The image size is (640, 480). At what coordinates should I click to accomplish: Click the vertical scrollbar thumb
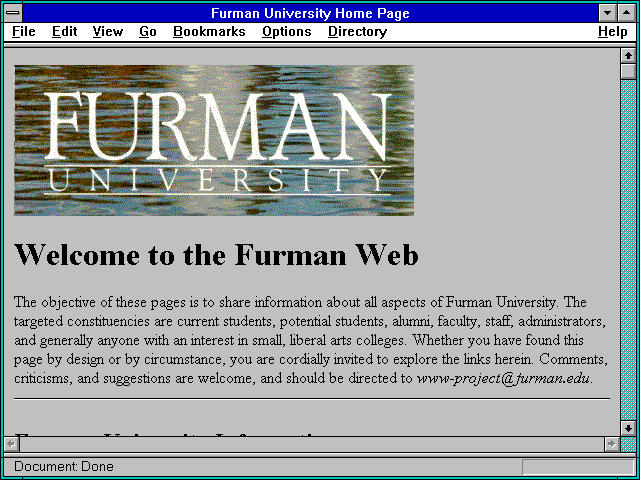click(628, 71)
